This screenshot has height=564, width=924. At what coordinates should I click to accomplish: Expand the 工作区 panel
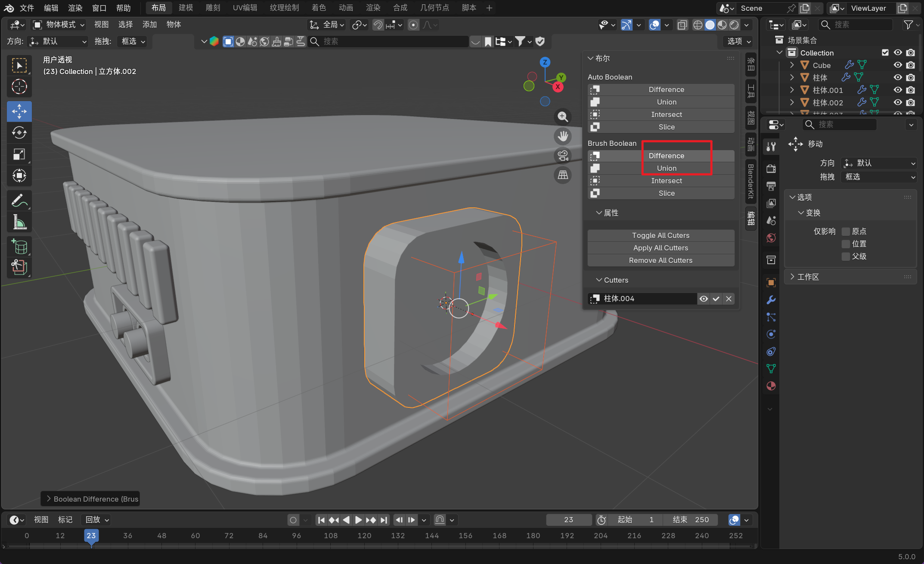[807, 277]
